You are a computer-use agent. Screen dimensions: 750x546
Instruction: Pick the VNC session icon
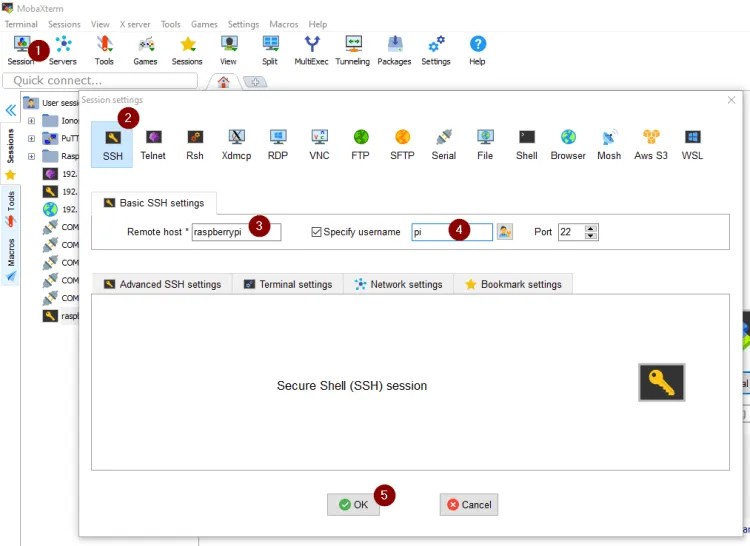[x=319, y=144]
